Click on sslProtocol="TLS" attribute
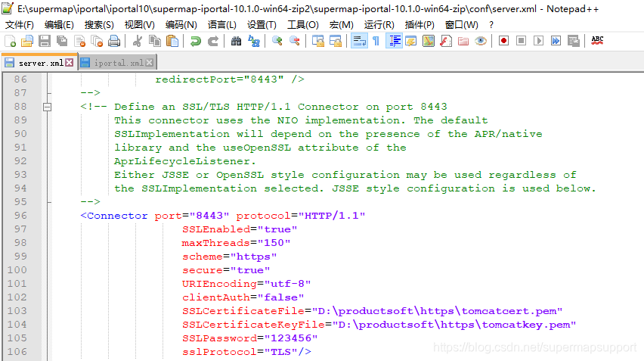The width and height of the screenshot is (644, 361). (240, 352)
